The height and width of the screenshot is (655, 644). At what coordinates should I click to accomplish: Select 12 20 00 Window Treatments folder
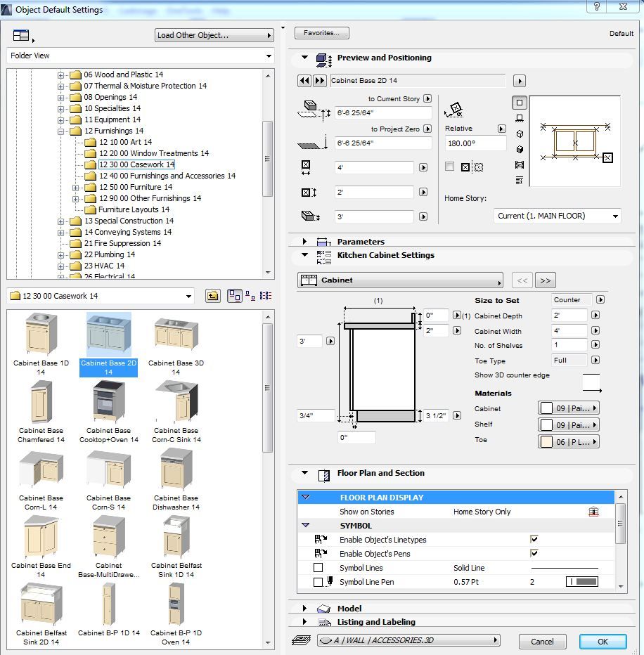point(153,153)
